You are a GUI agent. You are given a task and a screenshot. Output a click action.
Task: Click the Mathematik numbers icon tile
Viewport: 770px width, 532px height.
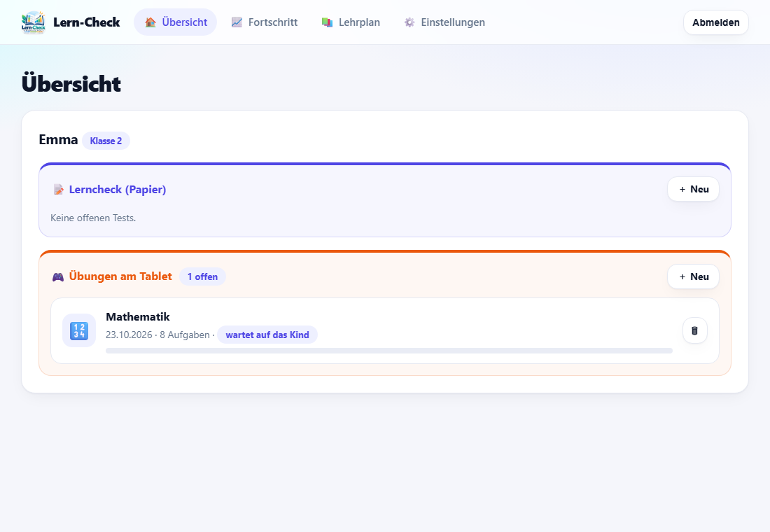(x=79, y=330)
